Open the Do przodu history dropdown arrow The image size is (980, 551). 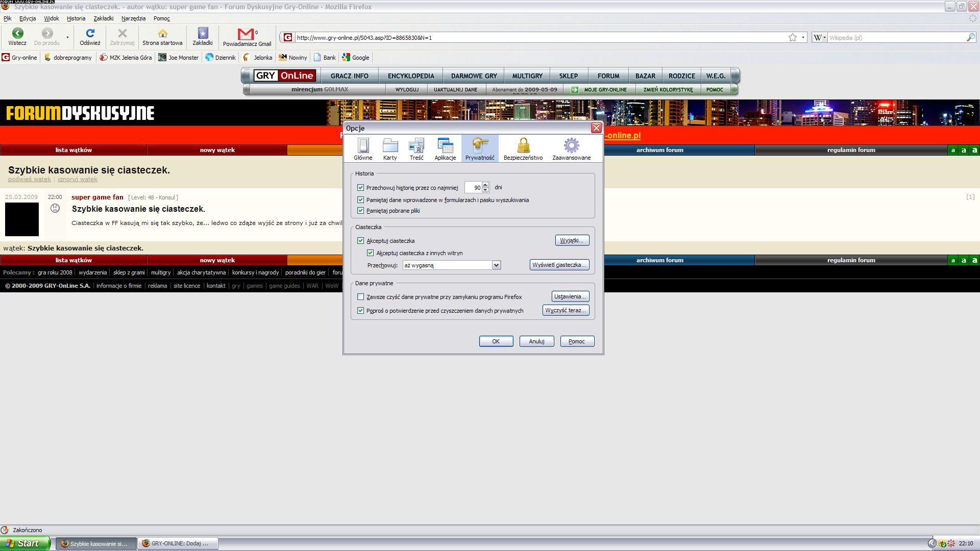pyautogui.click(x=67, y=37)
